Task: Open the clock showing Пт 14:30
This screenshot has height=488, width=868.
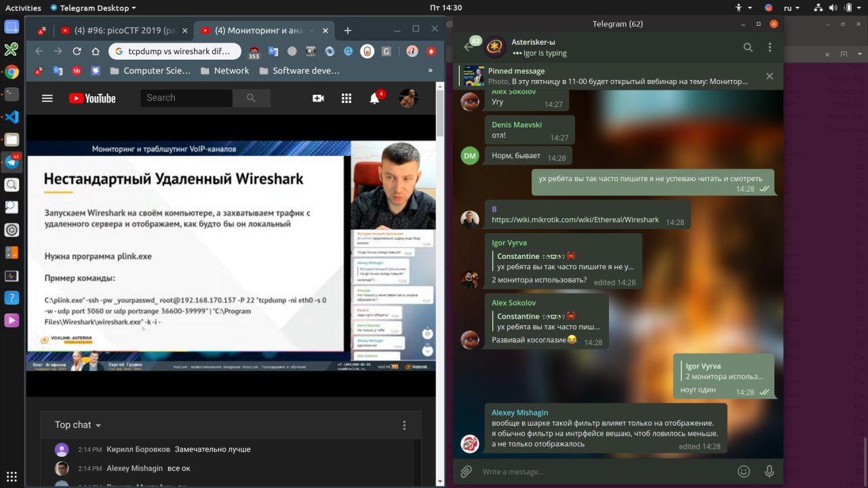Action: [x=446, y=8]
